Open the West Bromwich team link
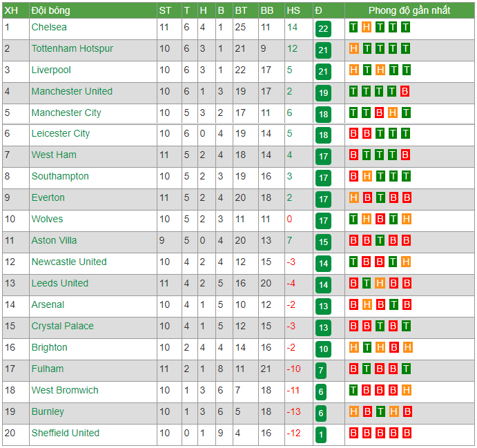Image resolution: width=477 pixels, height=448 pixels. pyautogui.click(x=65, y=390)
